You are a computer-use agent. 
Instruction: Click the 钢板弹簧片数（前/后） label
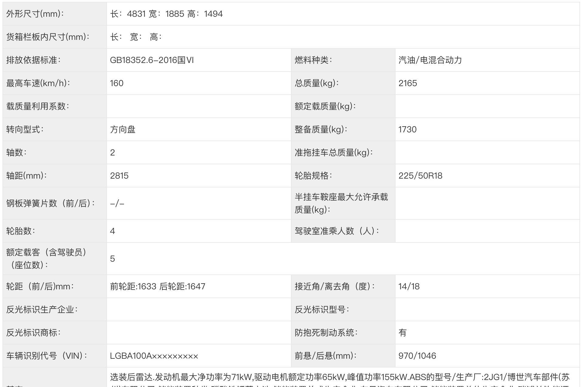pos(50,204)
